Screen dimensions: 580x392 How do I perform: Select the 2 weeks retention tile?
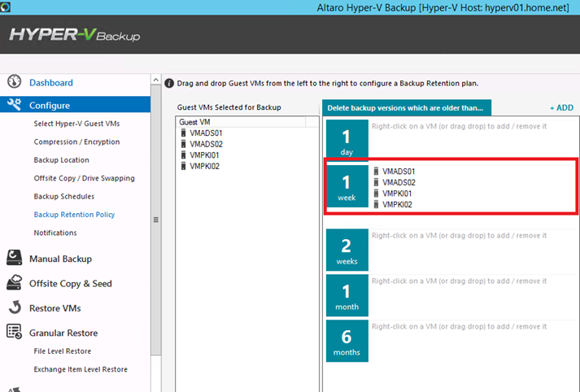point(347,250)
